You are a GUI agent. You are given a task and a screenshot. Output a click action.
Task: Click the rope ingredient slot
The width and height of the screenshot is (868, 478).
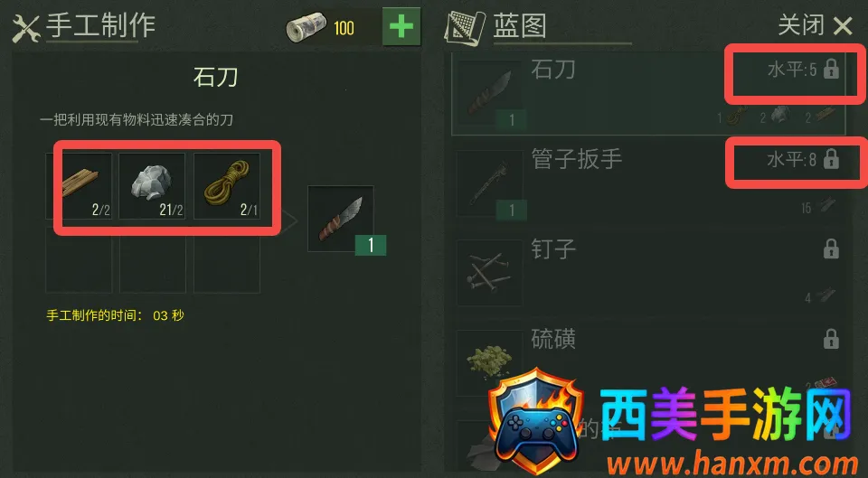(227, 186)
